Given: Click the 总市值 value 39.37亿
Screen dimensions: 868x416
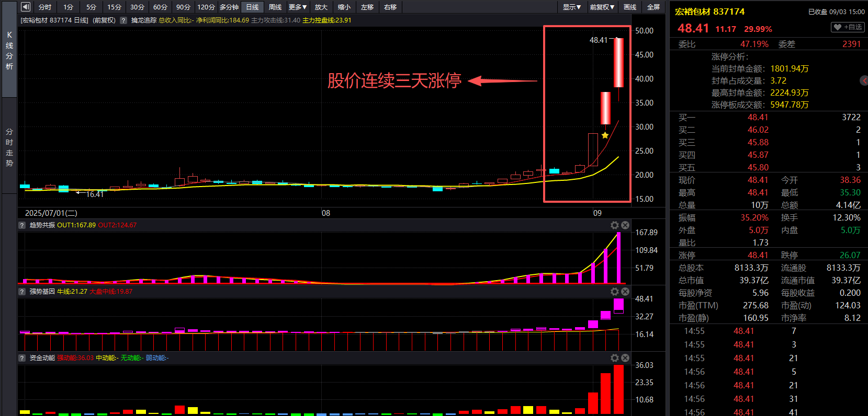Looking at the screenshot, I should pyautogui.click(x=754, y=281).
